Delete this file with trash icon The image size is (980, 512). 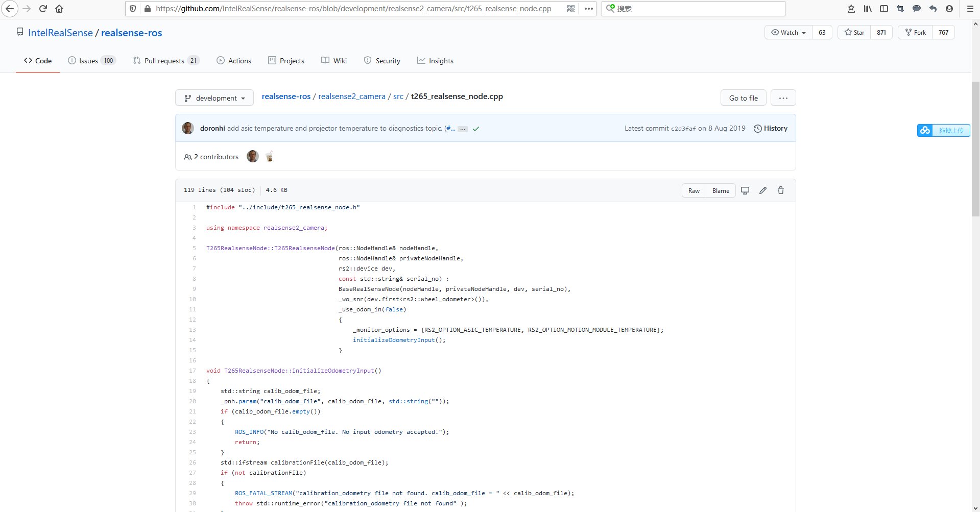tap(781, 190)
